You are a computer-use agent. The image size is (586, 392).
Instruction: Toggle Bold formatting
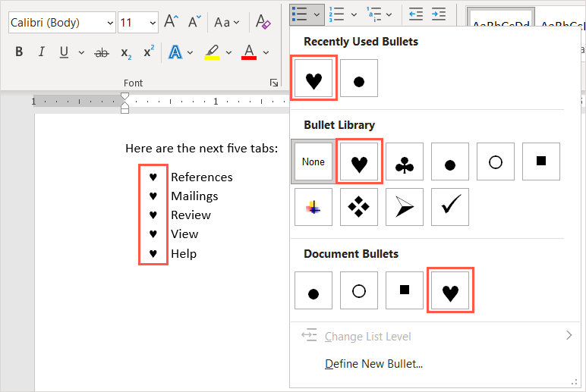(x=19, y=52)
